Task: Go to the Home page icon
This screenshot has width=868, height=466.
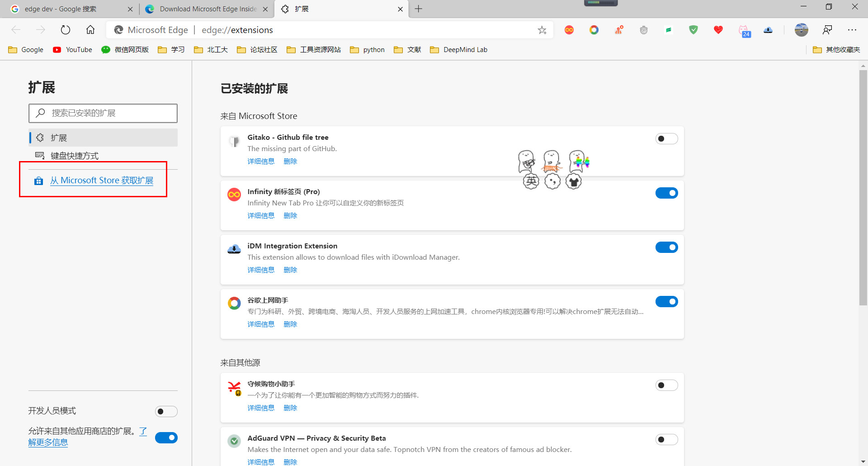Action: point(90,30)
